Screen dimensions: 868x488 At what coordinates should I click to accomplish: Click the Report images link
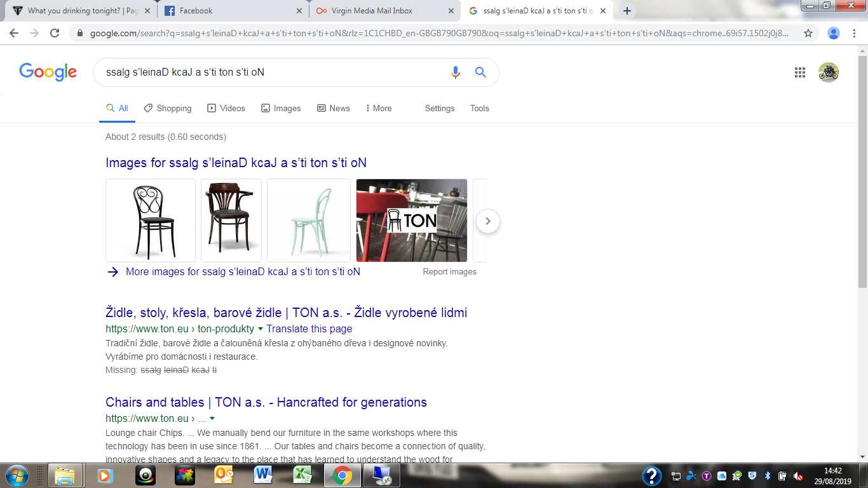tap(449, 271)
